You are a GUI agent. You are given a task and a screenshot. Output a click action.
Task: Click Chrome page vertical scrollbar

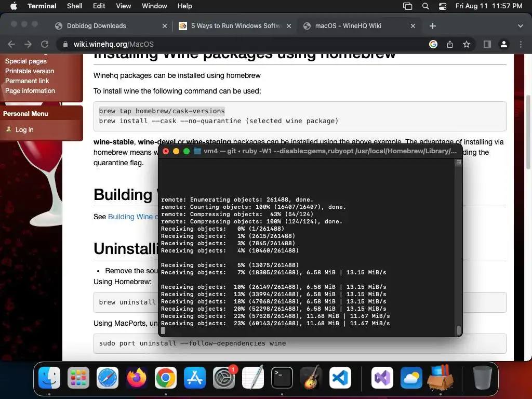(528, 132)
